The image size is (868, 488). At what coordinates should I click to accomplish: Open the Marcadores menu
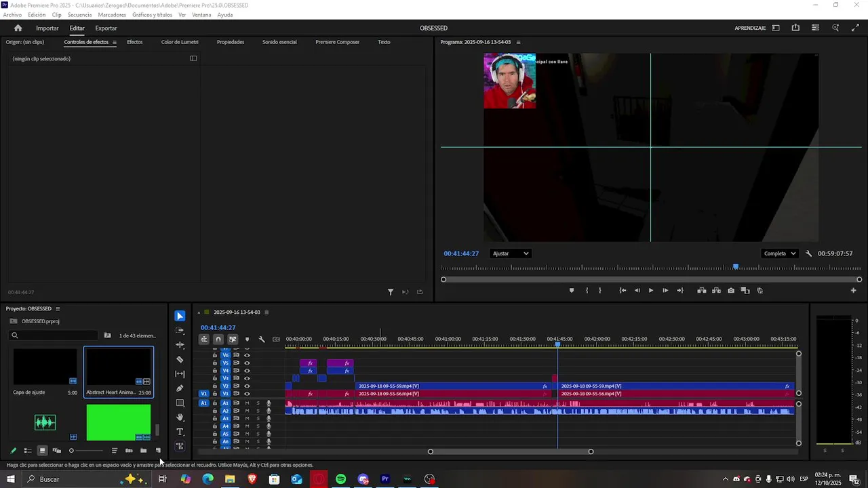pyautogui.click(x=112, y=15)
